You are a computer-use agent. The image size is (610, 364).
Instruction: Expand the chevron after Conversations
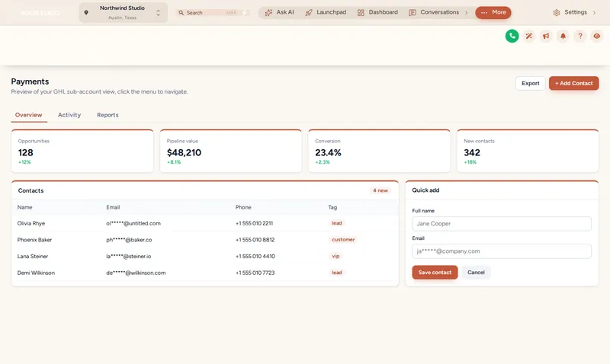(x=467, y=13)
